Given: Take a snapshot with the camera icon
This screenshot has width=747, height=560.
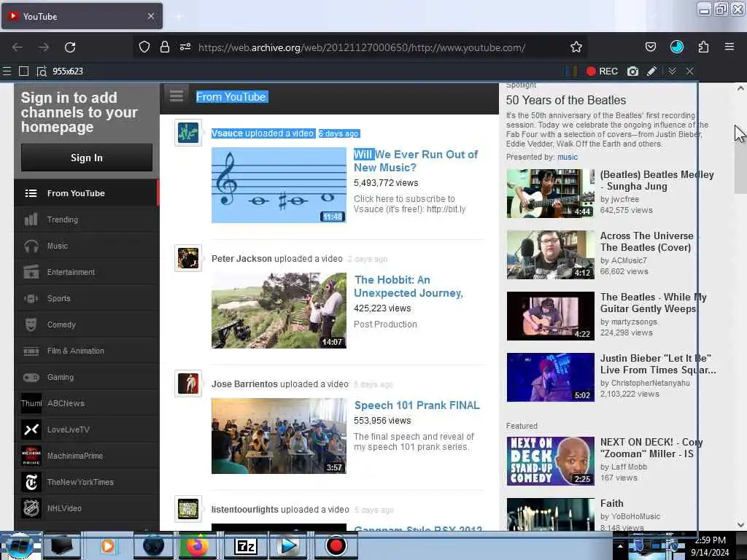Looking at the screenshot, I should (632, 71).
